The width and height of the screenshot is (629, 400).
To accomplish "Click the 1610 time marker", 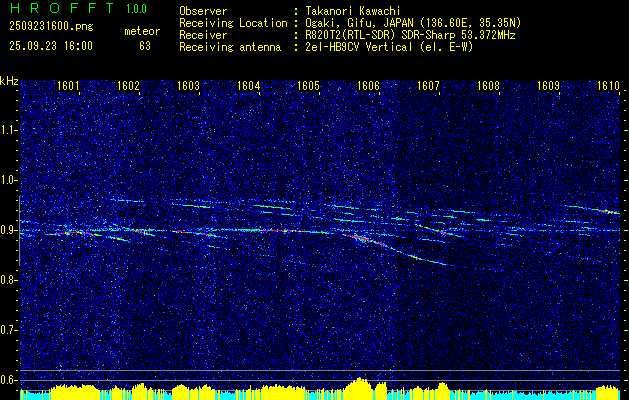I will (x=609, y=85).
